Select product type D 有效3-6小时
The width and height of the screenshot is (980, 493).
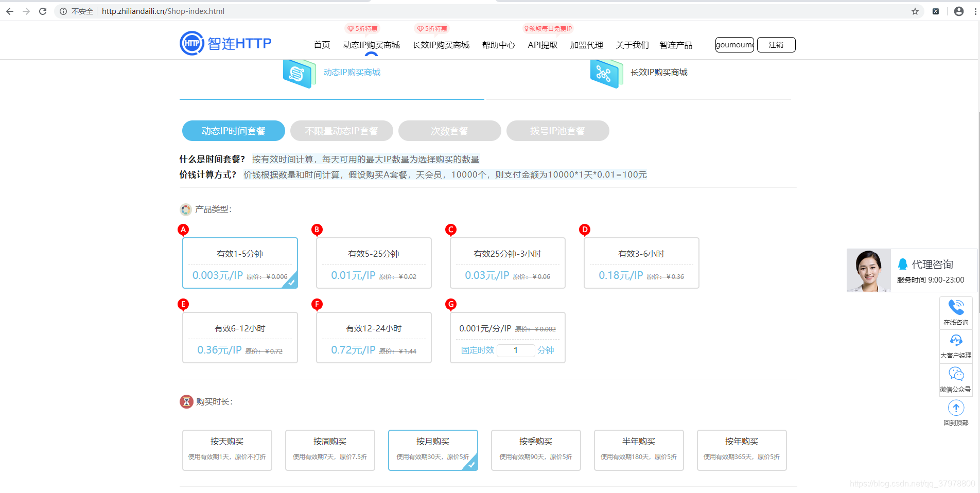pos(641,262)
